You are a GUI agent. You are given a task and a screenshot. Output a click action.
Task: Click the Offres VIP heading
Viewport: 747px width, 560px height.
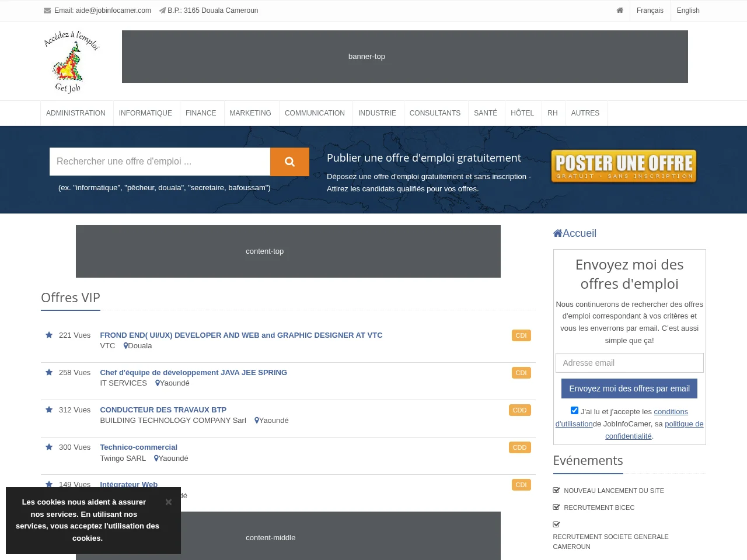[71, 297]
